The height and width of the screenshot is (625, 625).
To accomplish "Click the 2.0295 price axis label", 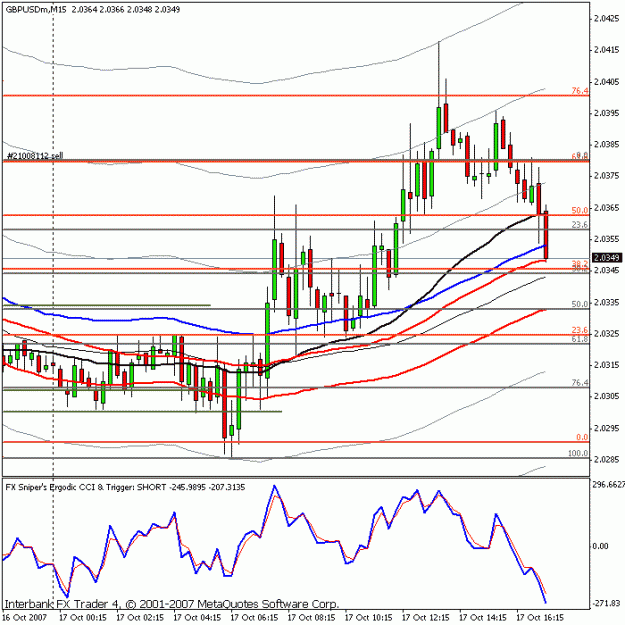I will [x=607, y=428].
